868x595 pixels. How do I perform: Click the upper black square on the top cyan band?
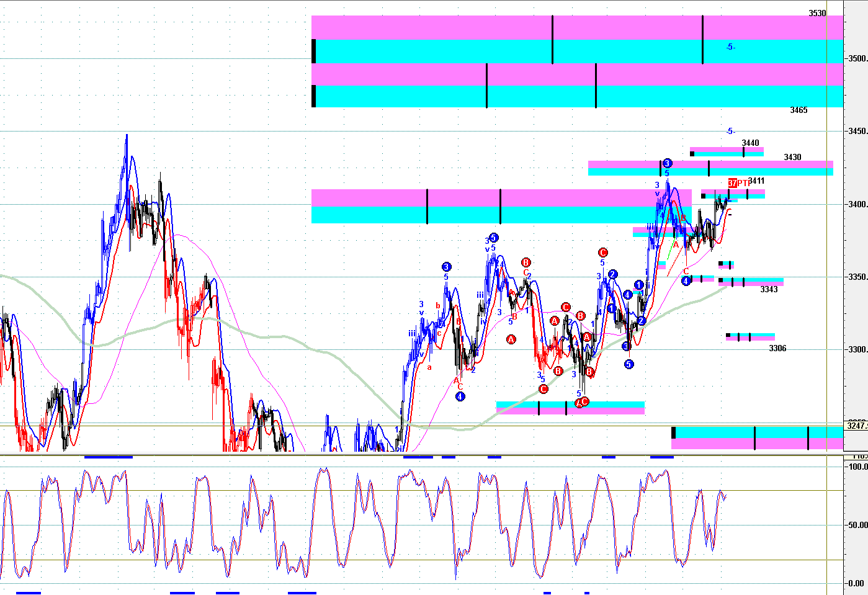point(314,51)
